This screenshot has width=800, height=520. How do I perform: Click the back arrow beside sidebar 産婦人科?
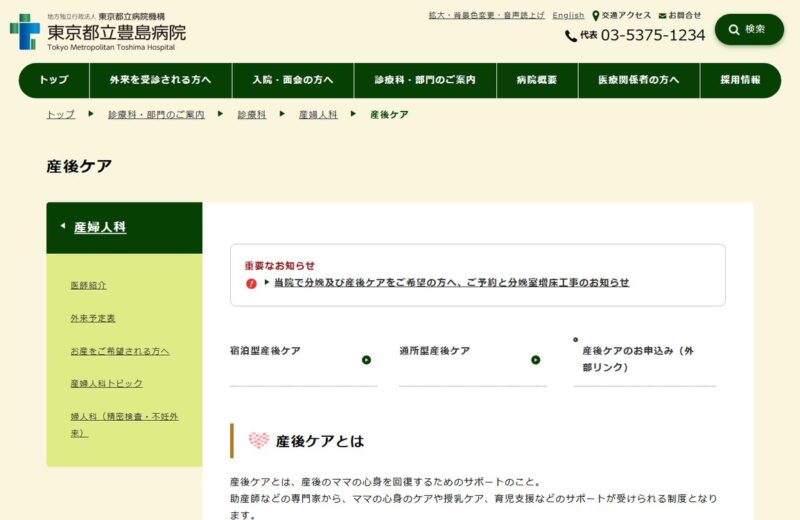coord(63,226)
